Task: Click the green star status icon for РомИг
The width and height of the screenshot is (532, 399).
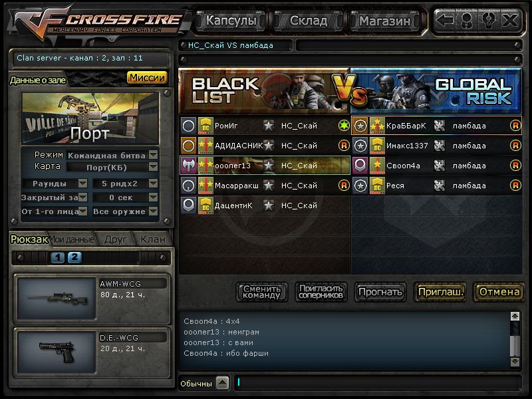Action: [x=344, y=126]
